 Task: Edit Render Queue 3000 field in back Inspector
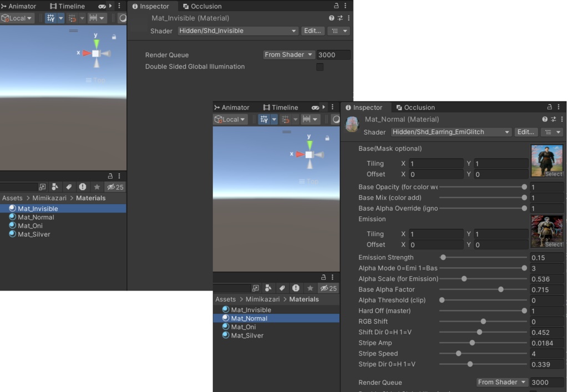333,55
